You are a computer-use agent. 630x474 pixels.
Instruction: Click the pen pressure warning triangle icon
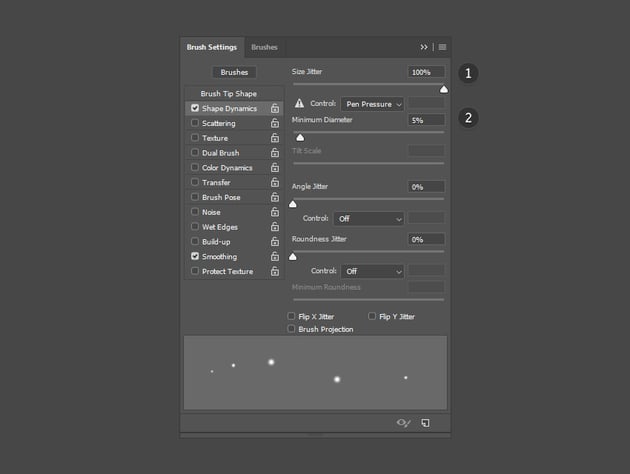click(299, 103)
